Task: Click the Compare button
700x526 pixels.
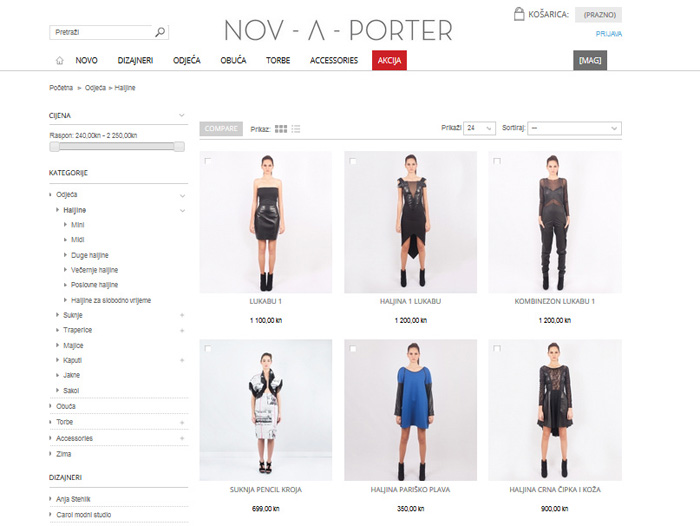Action: point(221,129)
